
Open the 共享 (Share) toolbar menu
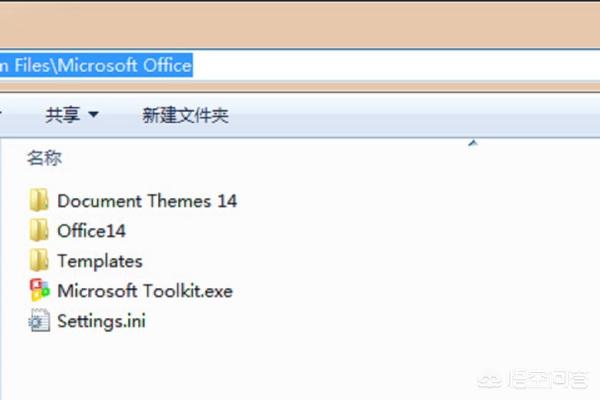63,115
